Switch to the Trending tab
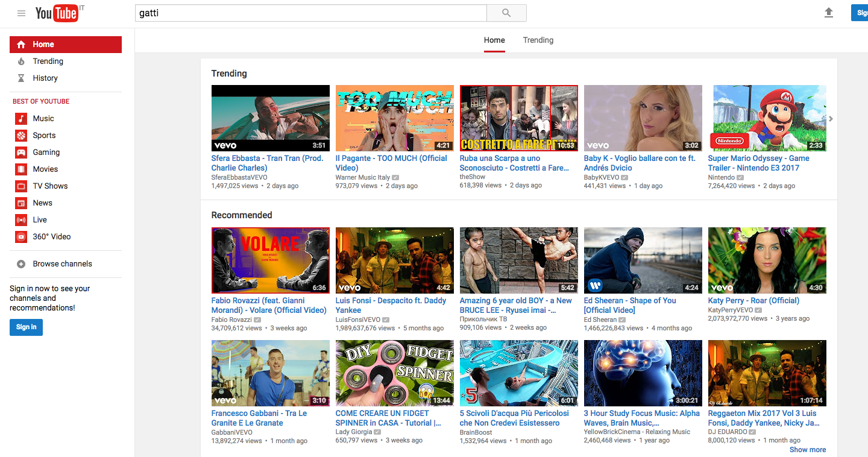The height and width of the screenshot is (457, 868). point(538,40)
